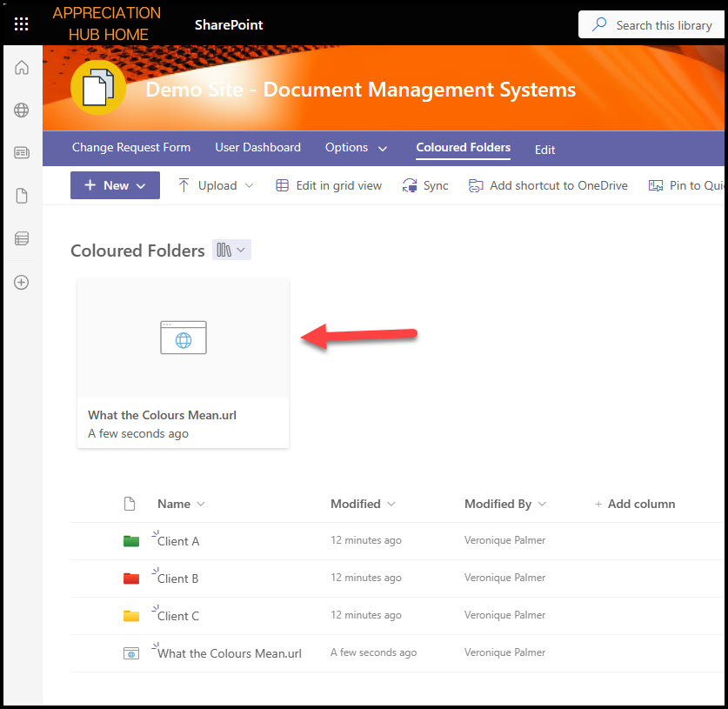The width and height of the screenshot is (728, 709).
Task: Click Add column header
Action: [634, 504]
